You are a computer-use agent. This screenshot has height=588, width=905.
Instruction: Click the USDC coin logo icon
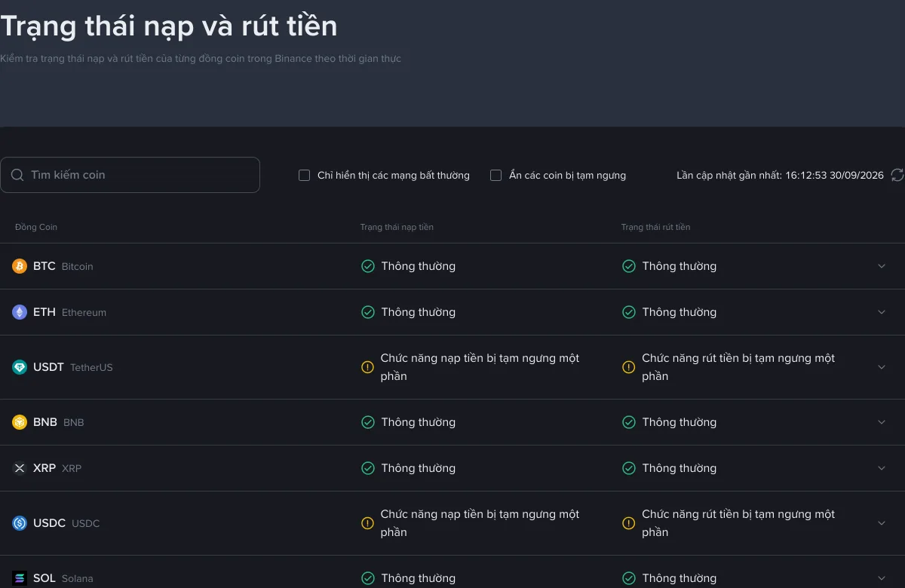click(x=20, y=523)
